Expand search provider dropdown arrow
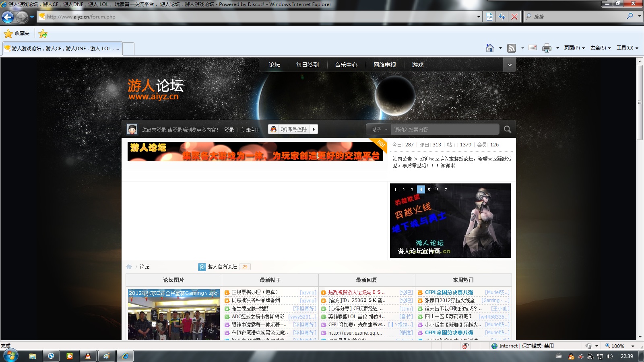 pyautogui.click(x=640, y=16)
